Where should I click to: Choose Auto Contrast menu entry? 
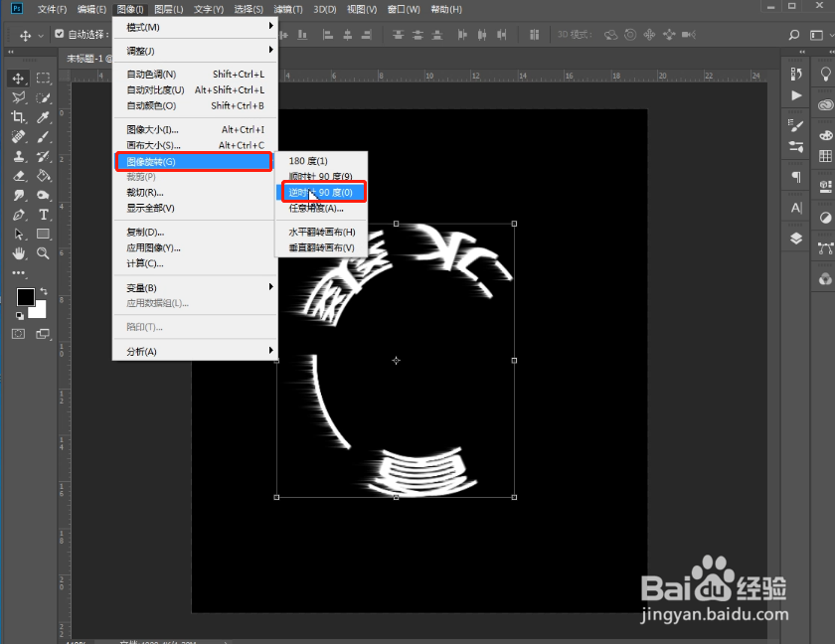coord(195,90)
